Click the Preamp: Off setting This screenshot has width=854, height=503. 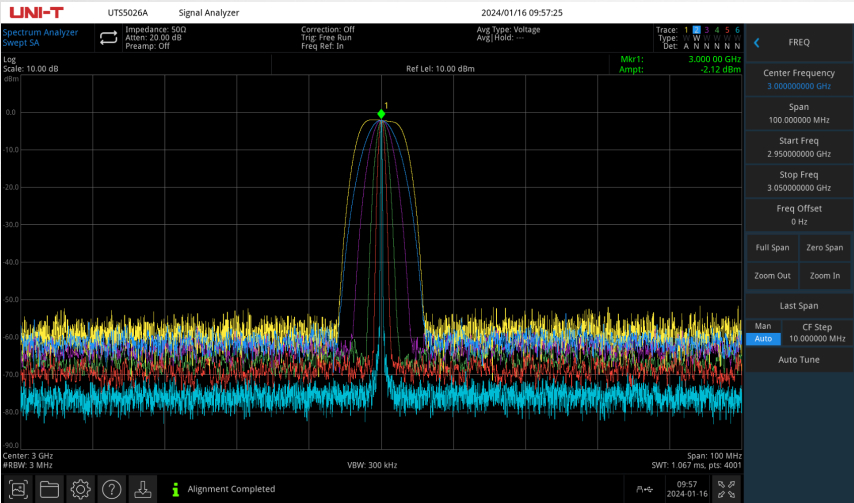click(148, 46)
